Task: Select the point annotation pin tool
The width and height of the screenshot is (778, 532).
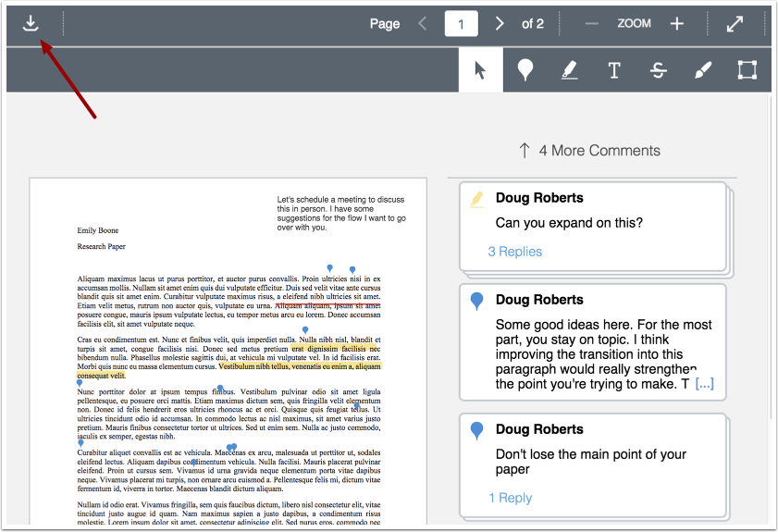Action: click(525, 70)
